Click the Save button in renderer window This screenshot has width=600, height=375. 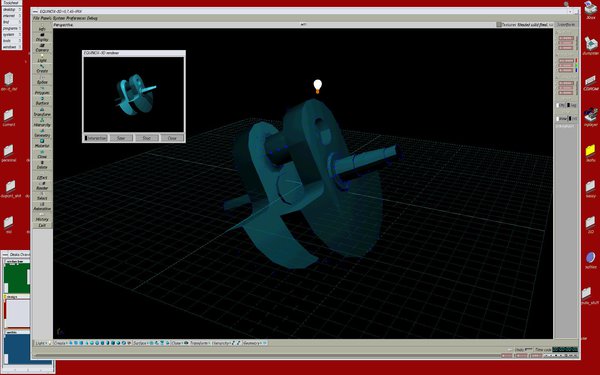(x=121, y=138)
